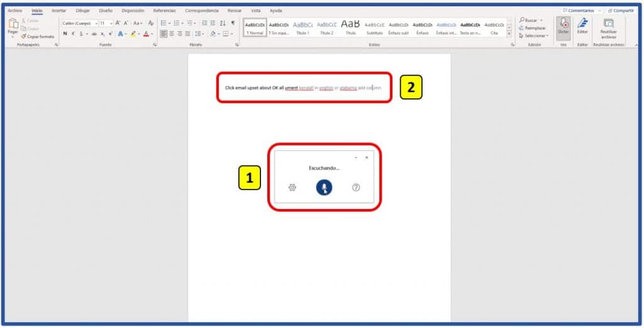Apply the Subtítulo style

(x=374, y=28)
